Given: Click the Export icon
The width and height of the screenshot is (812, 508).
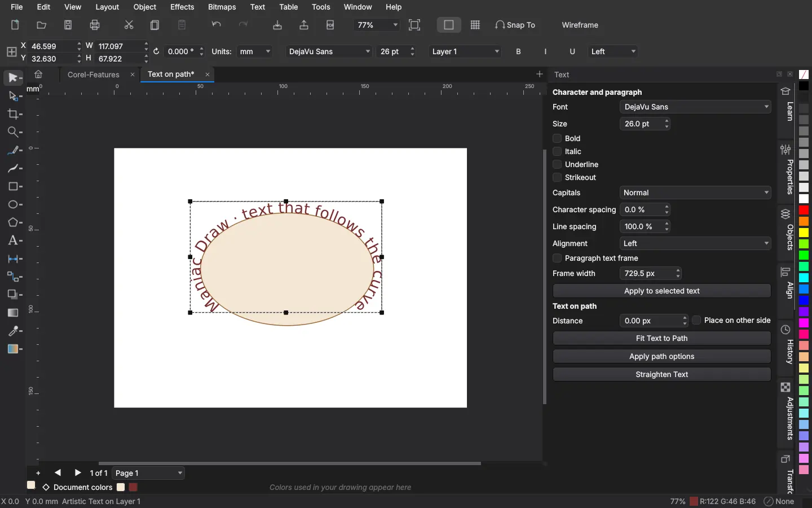Looking at the screenshot, I should 304,25.
